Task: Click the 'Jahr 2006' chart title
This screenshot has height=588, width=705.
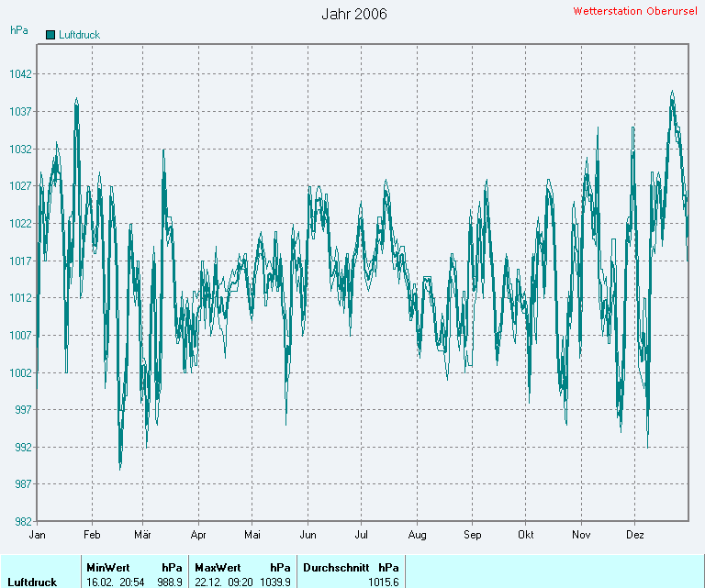Action: (354, 14)
